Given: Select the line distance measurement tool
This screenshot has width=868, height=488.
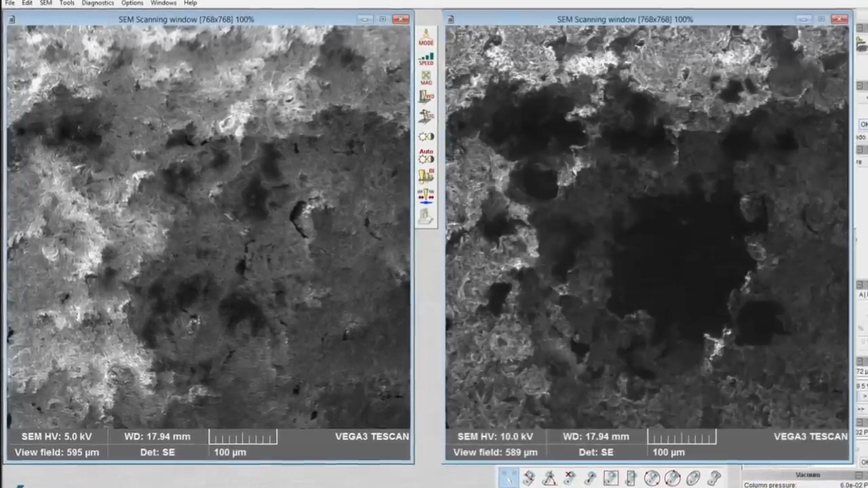Looking at the screenshot, I should coord(590,479).
